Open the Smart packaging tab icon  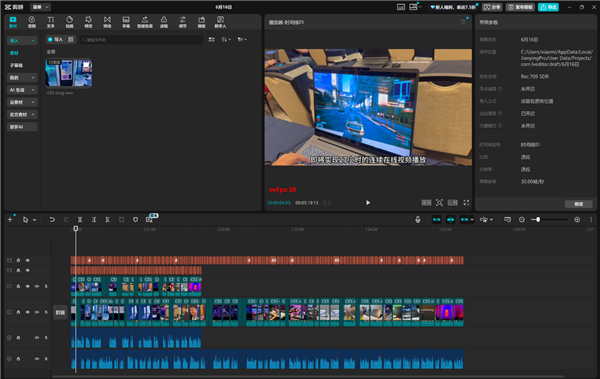145,22
